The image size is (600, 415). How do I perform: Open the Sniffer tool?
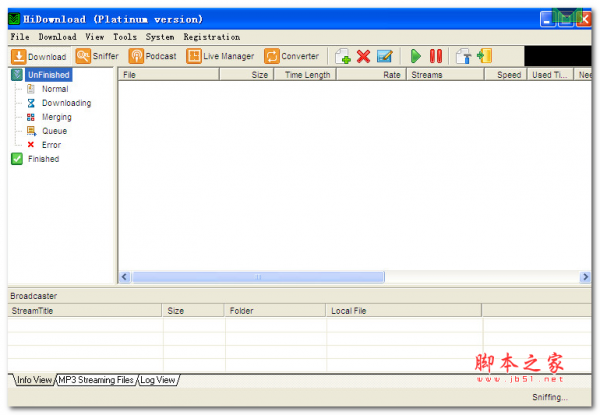[97, 56]
